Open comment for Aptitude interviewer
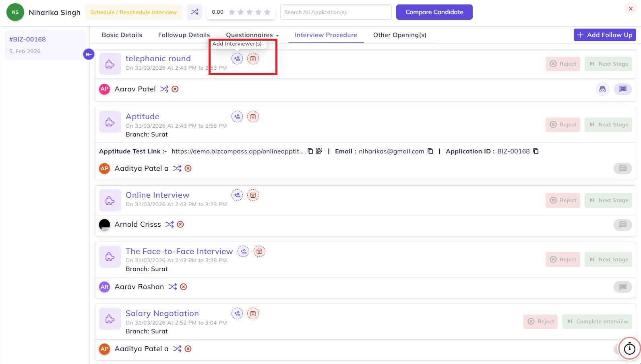This screenshot has height=364, width=641. (x=623, y=168)
